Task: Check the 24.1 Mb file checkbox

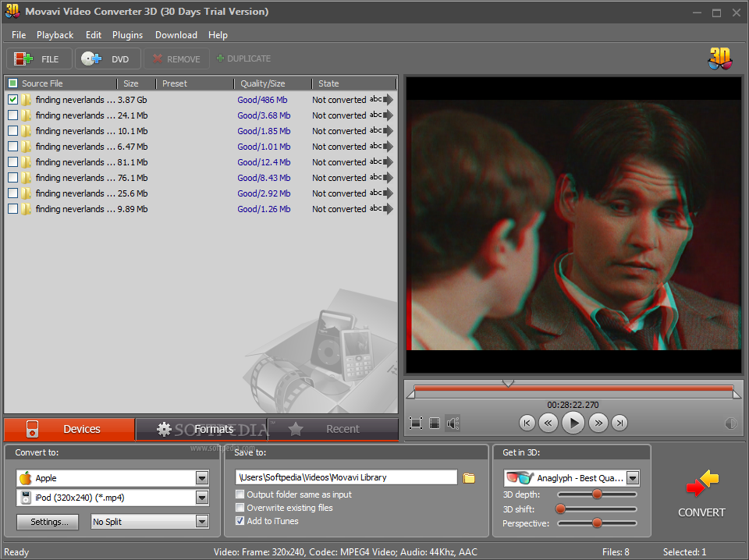Action: (13, 115)
